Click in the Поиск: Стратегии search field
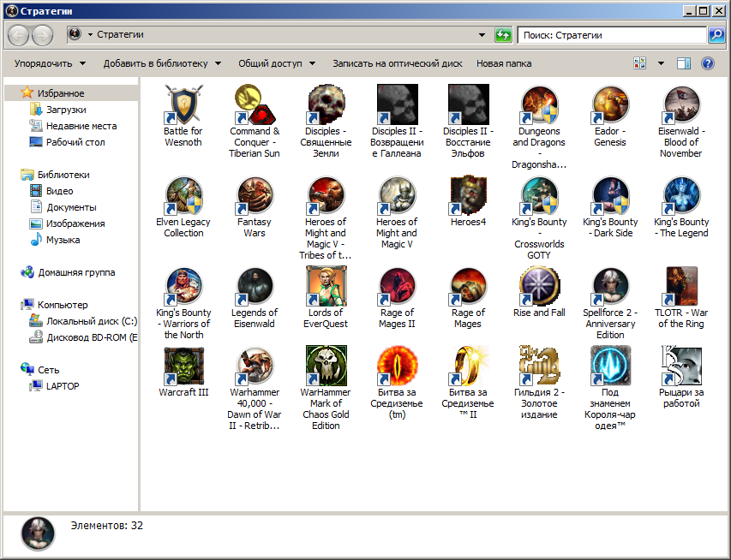731x560 pixels. point(612,35)
